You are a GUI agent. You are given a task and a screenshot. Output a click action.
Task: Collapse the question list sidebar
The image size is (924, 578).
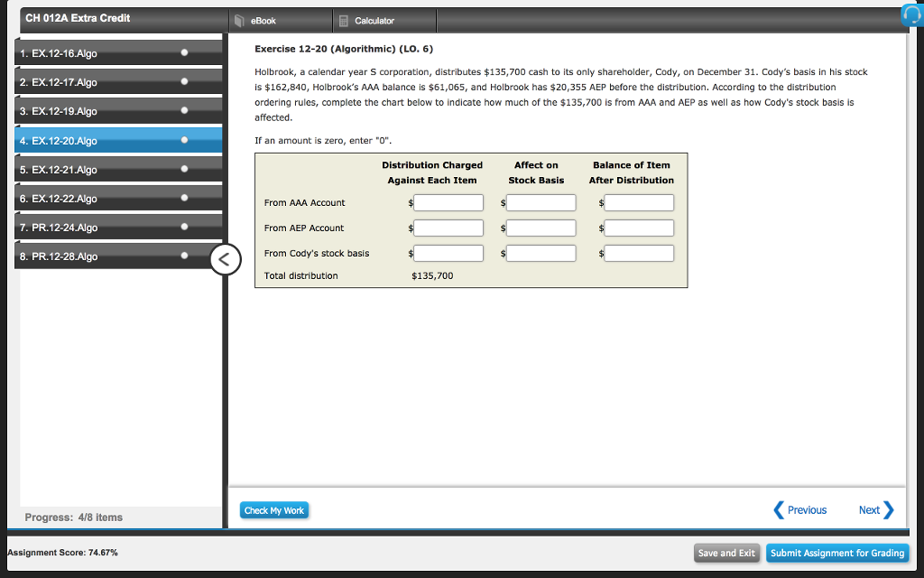pyautogui.click(x=225, y=259)
